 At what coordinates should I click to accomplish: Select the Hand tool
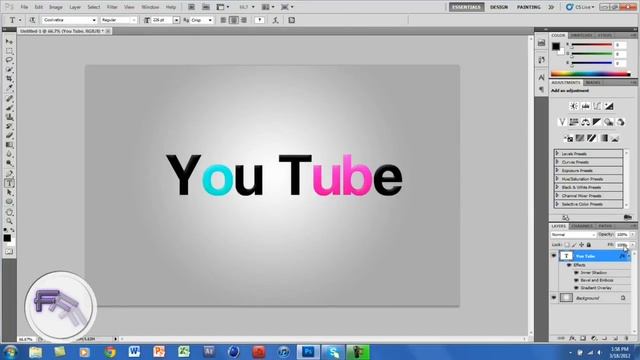pos(9,212)
